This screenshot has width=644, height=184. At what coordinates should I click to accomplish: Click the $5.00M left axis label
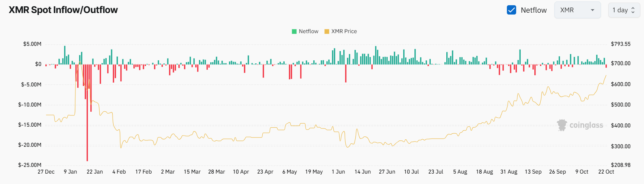click(x=32, y=44)
